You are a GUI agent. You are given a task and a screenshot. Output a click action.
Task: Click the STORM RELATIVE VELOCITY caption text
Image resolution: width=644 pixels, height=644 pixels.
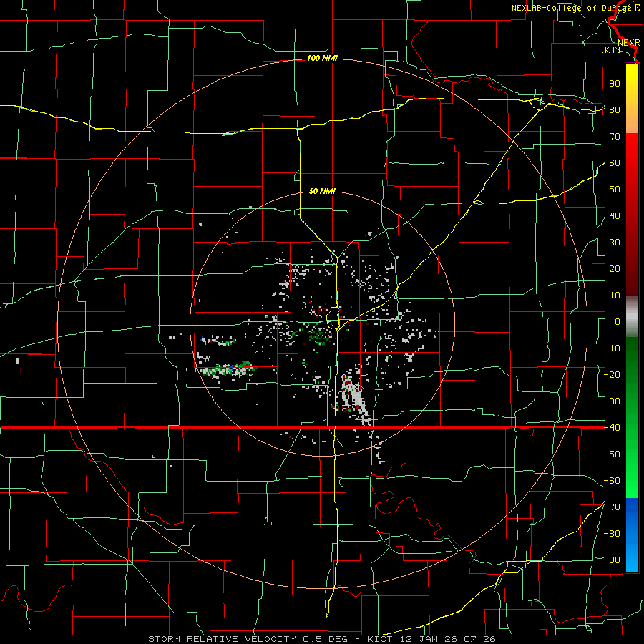(x=222, y=639)
